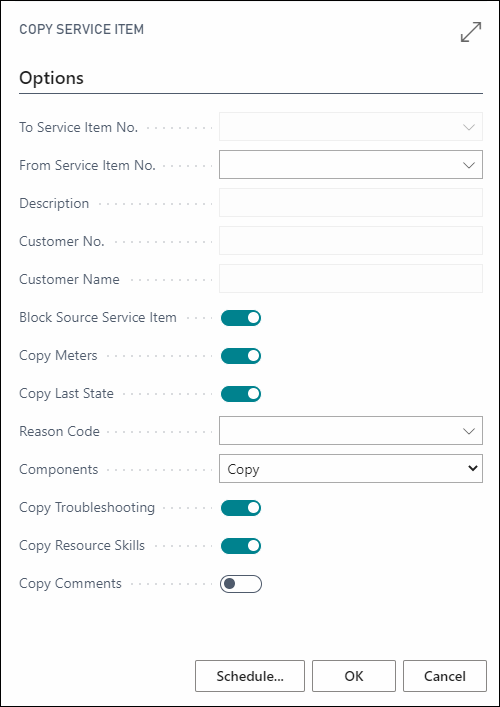The height and width of the screenshot is (707, 500).
Task: Select the Description field
Action: (351, 202)
